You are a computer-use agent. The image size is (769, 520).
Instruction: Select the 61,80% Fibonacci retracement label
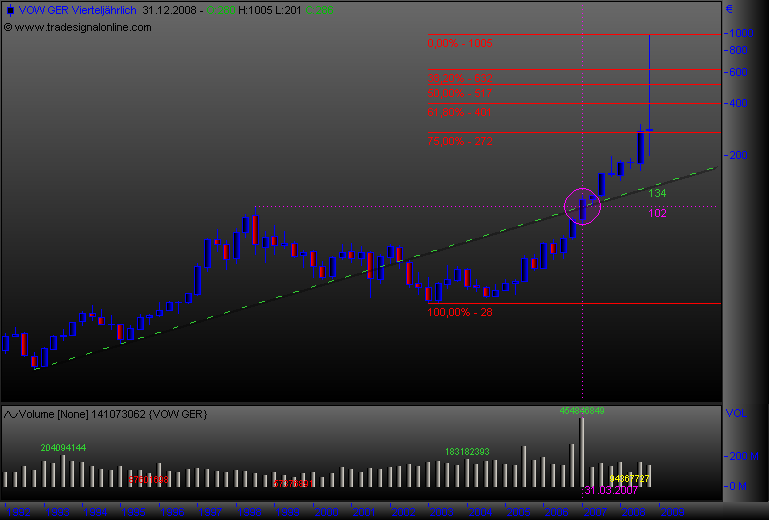[458, 111]
